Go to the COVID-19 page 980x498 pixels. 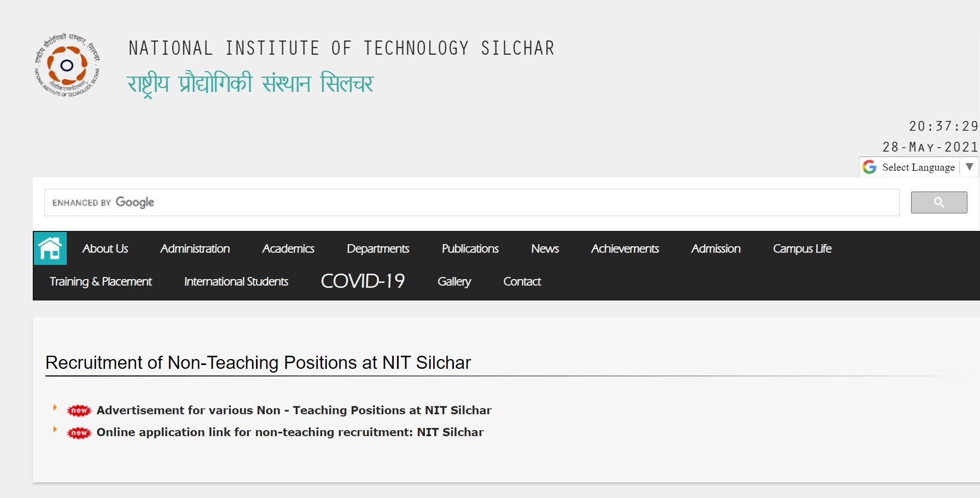click(x=363, y=281)
